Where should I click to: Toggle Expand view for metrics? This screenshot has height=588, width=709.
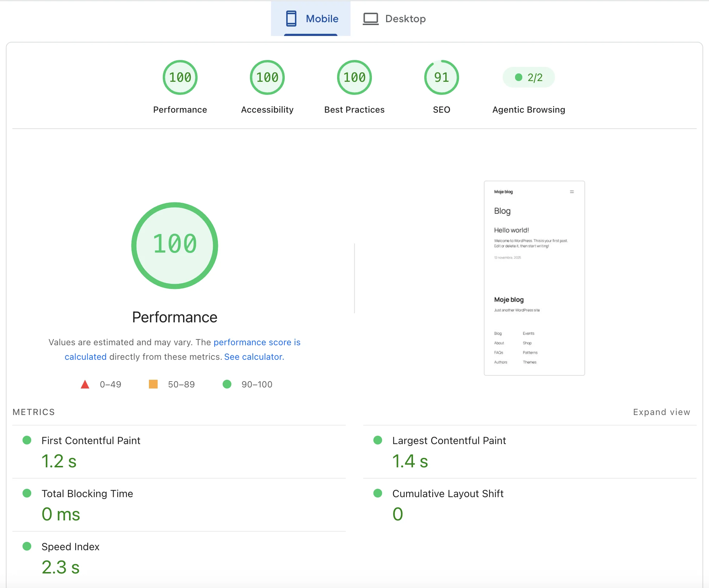[x=661, y=412]
